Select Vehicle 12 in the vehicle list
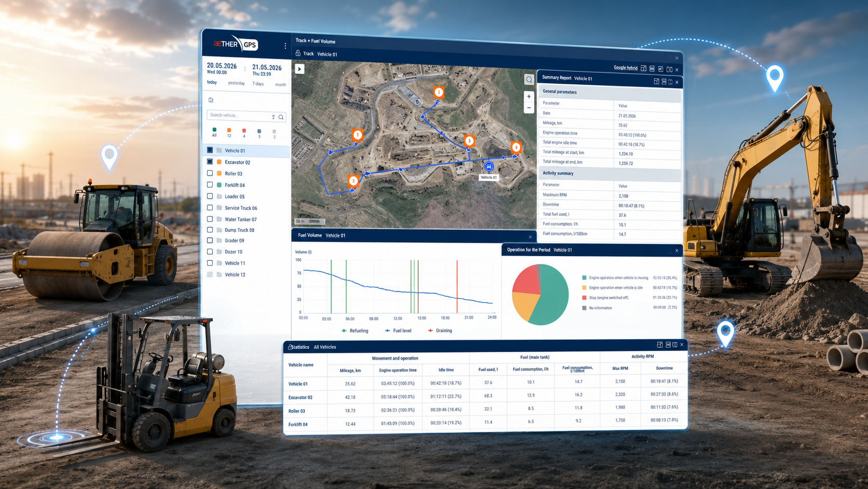Viewport: 868px width, 489px height. coord(235,274)
